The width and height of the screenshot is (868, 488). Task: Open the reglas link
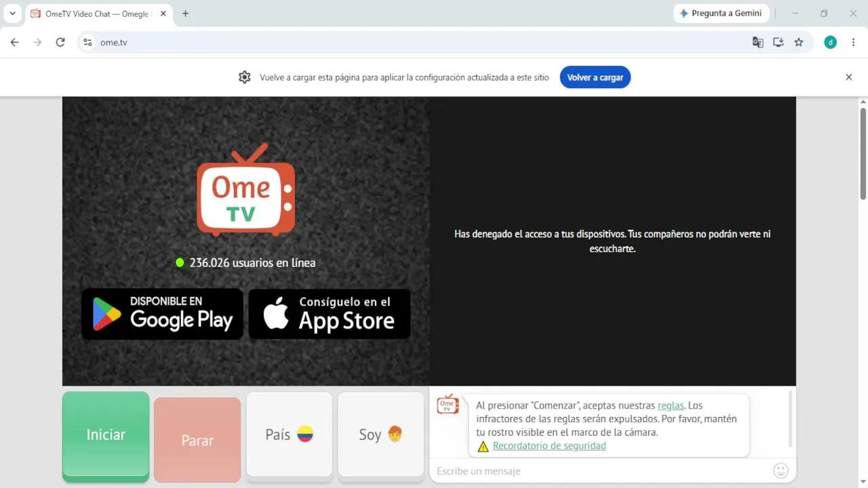(671, 405)
